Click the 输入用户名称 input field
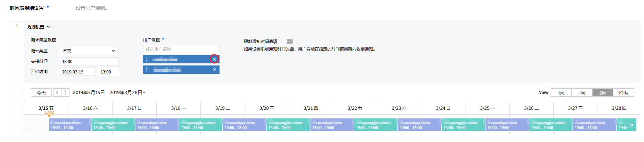 click(x=181, y=49)
